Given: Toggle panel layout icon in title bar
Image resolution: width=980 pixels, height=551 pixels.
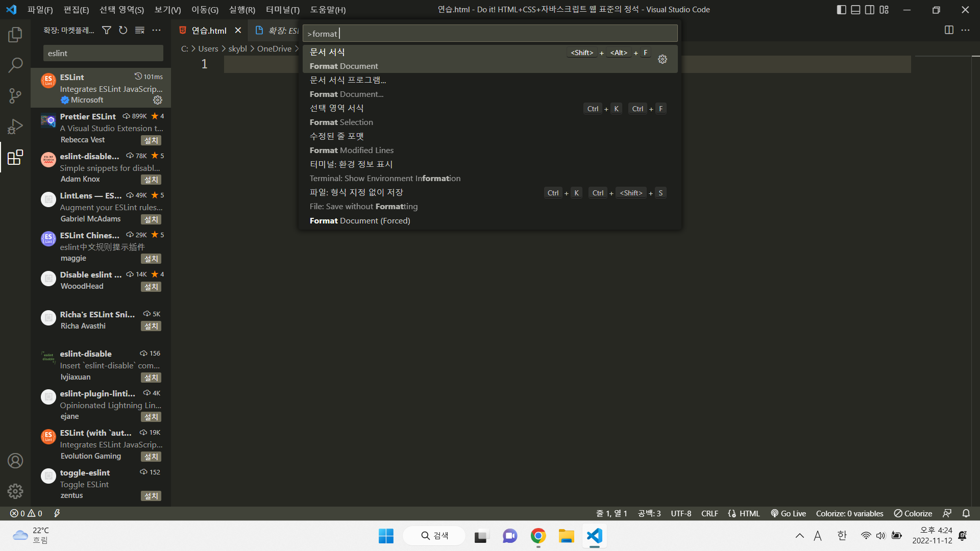Looking at the screenshot, I should (856, 10).
